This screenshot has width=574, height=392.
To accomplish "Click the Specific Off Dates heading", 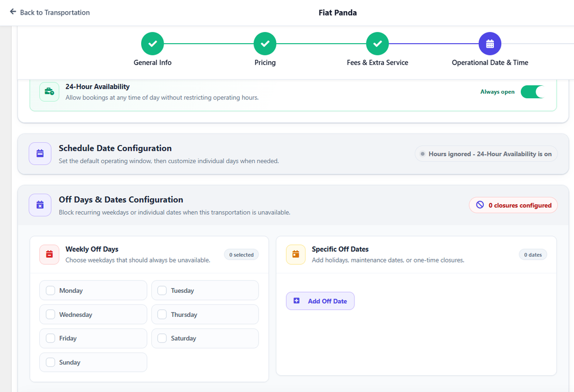I will tap(340, 249).
